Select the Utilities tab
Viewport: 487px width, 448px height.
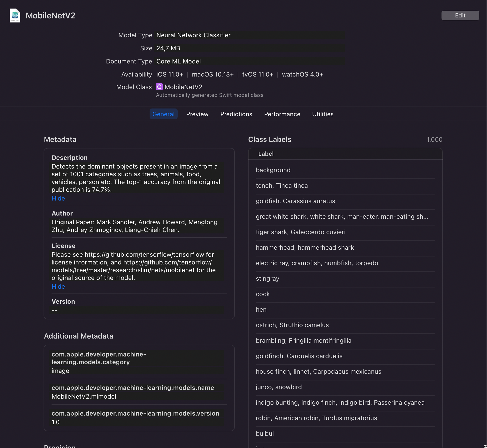[322, 114]
